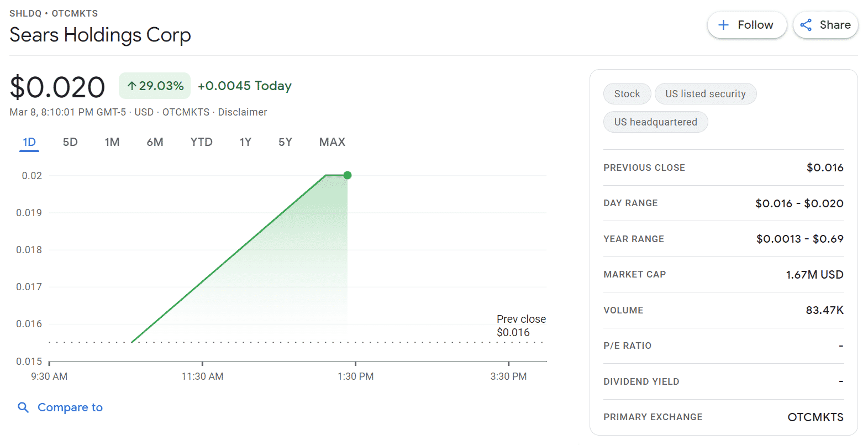Screen dimensions: 868x445
Task: Select the 1D time range tab
Action: [x=29, y=142]
